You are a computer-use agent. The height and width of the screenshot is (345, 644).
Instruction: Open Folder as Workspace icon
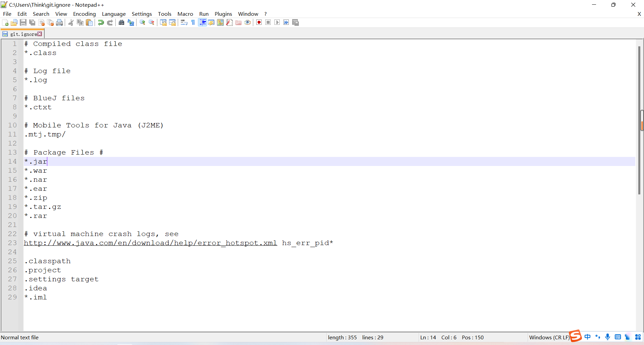click(x=238, y=22)
